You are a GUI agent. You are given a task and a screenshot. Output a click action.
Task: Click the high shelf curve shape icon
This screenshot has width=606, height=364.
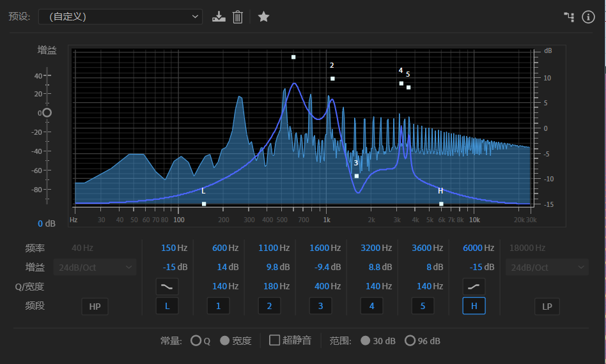(474, 286)
